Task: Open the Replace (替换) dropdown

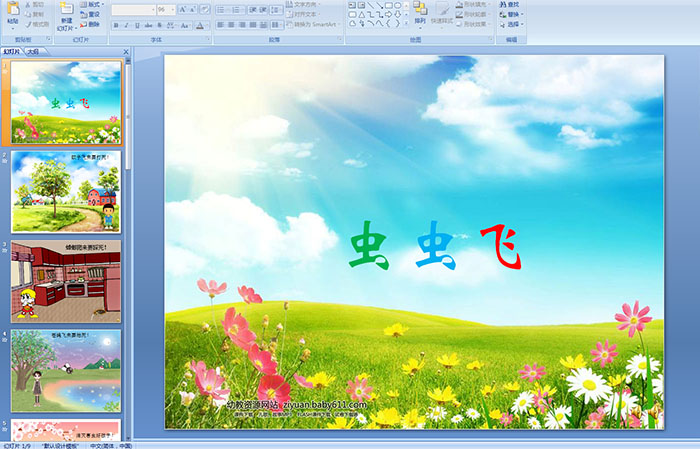Action: coord(512,14)
